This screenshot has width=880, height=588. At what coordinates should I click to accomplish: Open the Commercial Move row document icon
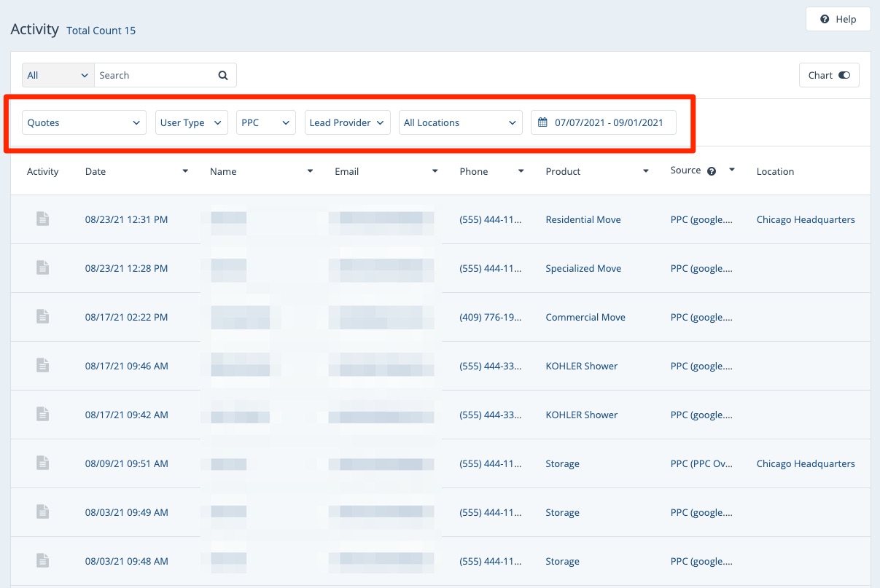[43, 316]
